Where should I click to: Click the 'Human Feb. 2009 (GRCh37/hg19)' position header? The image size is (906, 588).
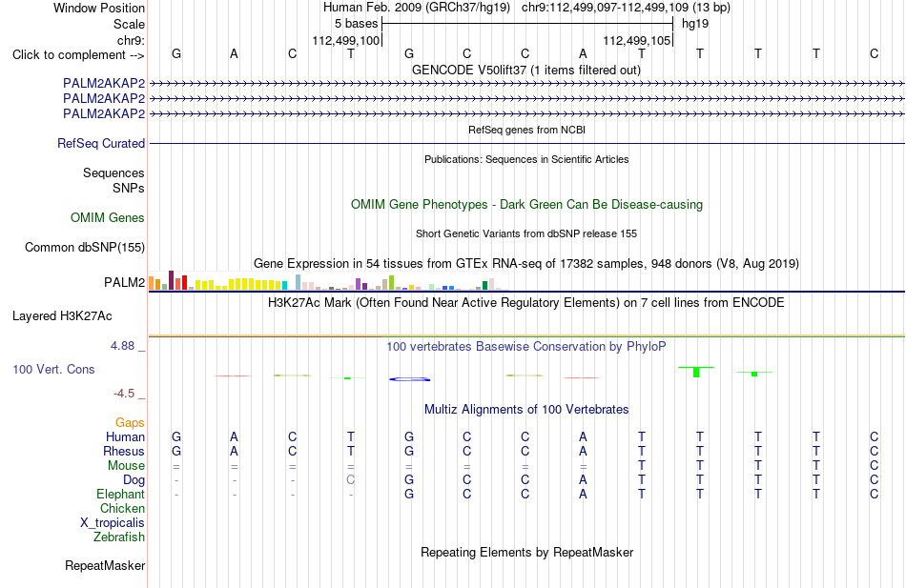417,8
